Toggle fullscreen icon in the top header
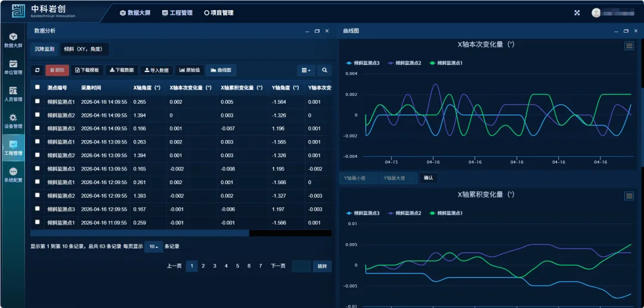 [577, 13]
